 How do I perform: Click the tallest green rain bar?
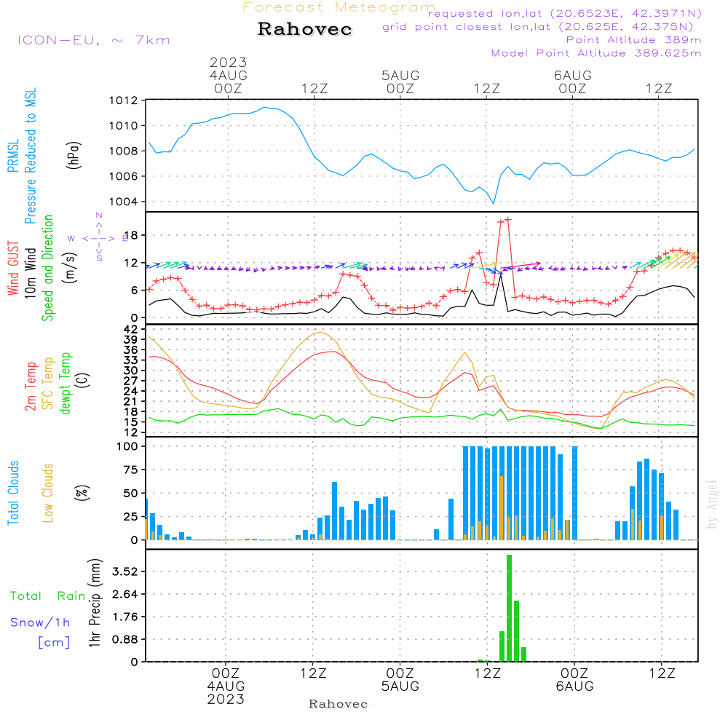(x=510, y=608)
